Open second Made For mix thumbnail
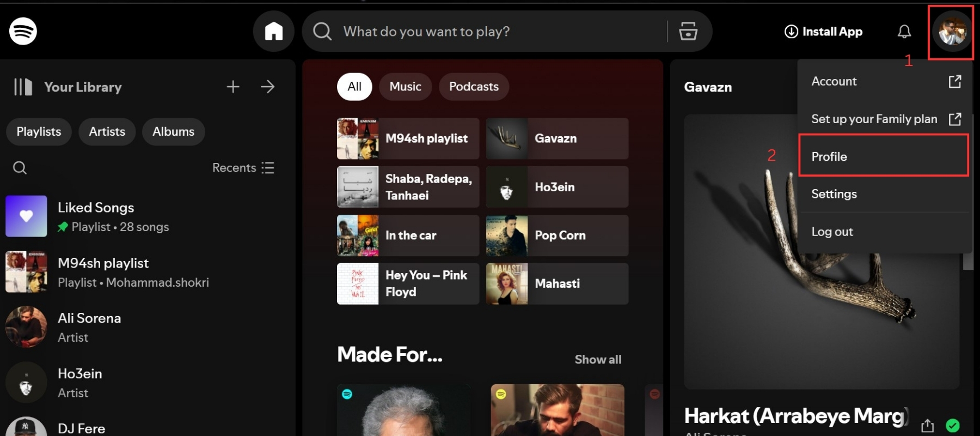This screenshot has height=436, width=980. click(558, 410)
